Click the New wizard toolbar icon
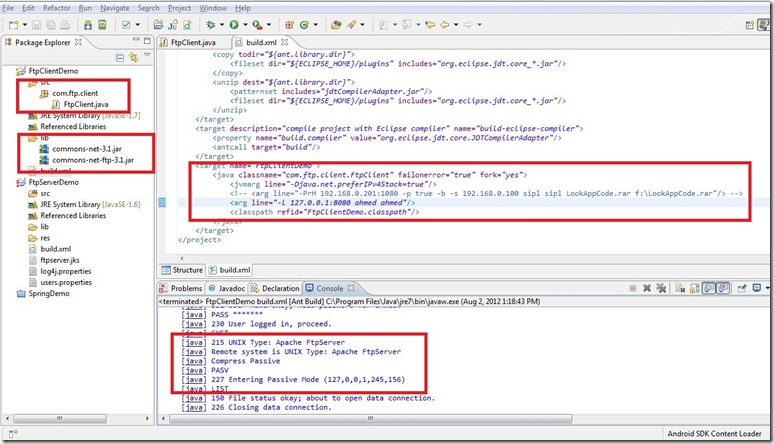 13,25
